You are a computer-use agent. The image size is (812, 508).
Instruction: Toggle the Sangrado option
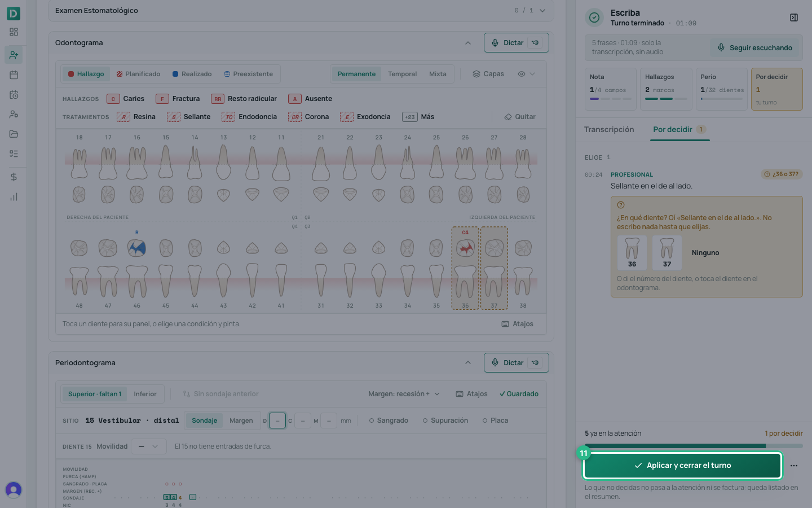click(x=389, y=421)
